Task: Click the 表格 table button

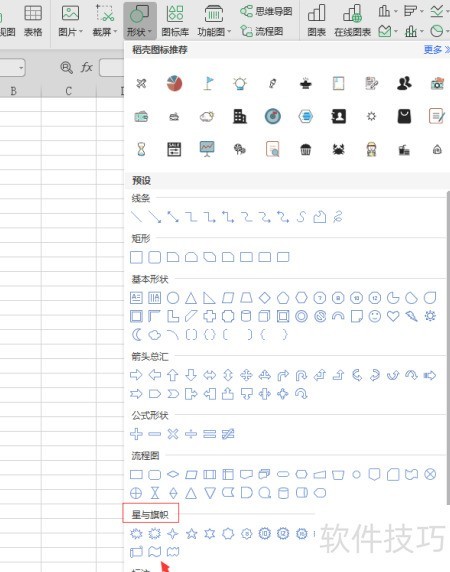Action: [x=33, y=21]
